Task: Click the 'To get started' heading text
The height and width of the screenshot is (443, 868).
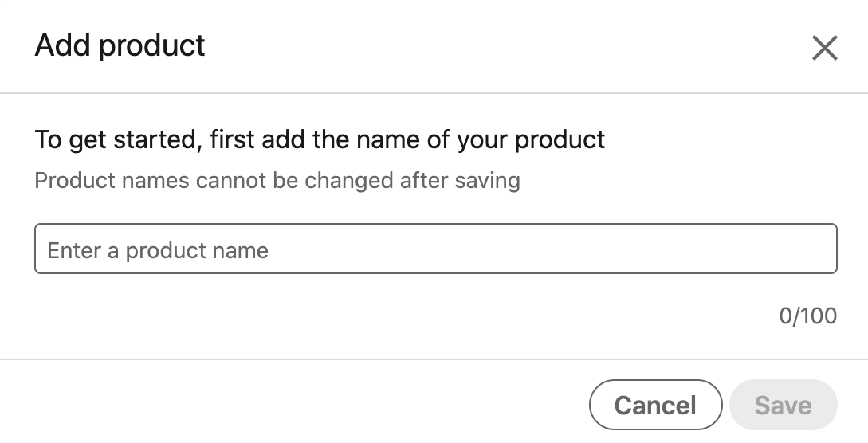Action: [320, 140]
